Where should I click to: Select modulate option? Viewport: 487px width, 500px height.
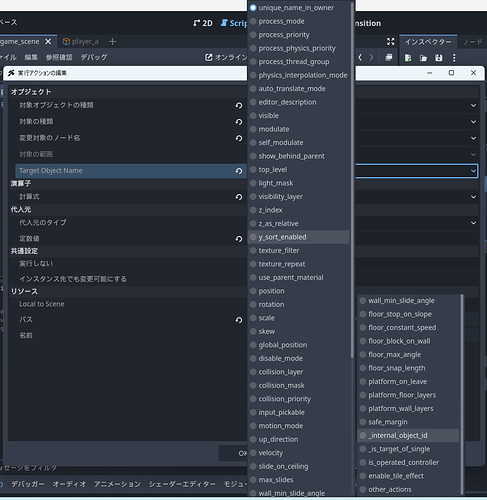coord(299,129)
